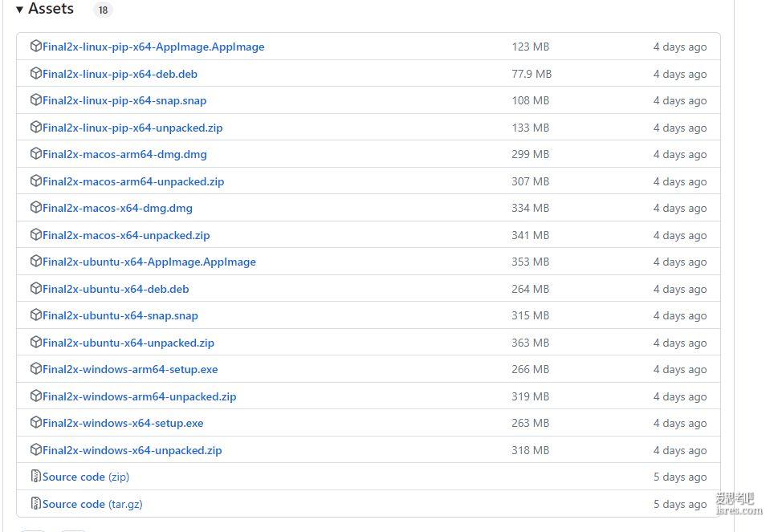
Task: Click the 133 MB file size
Action: (x=530, y=128)
